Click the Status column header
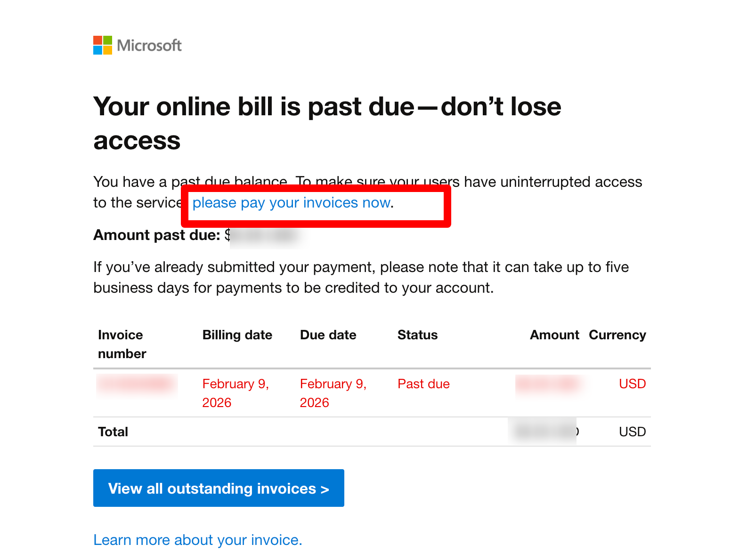 [417, 335]
